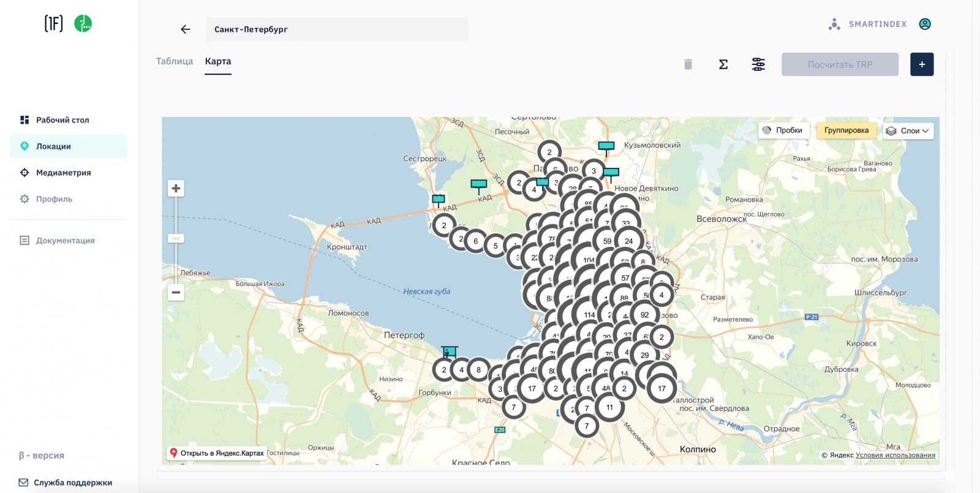Select the map cluster numbered 48
The width and height of the screenshot is (980, 493).
tap(606, 388)
